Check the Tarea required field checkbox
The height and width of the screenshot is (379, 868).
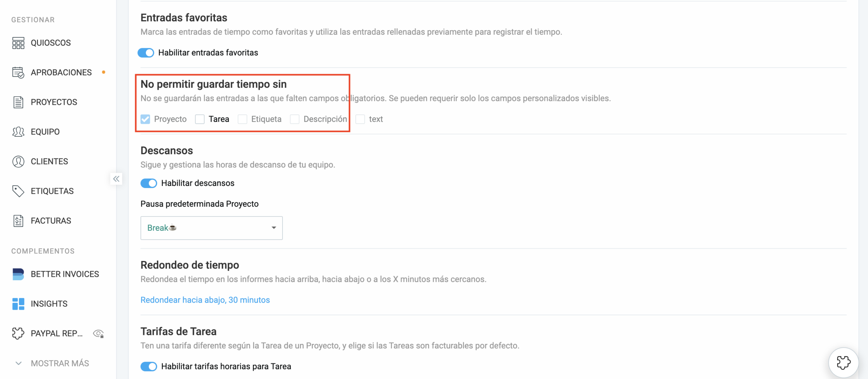(x=200, y=119)
